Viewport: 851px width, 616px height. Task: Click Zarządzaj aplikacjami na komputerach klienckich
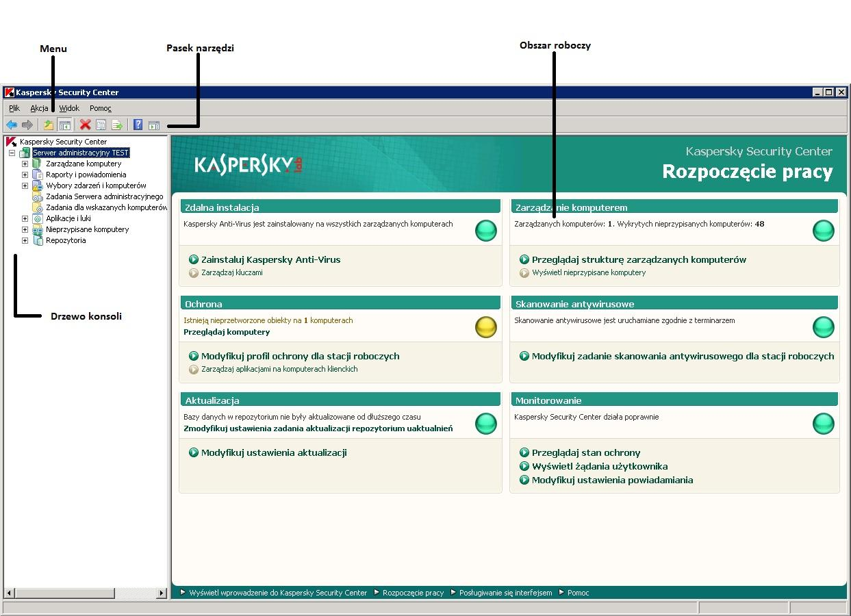[279, 369]
